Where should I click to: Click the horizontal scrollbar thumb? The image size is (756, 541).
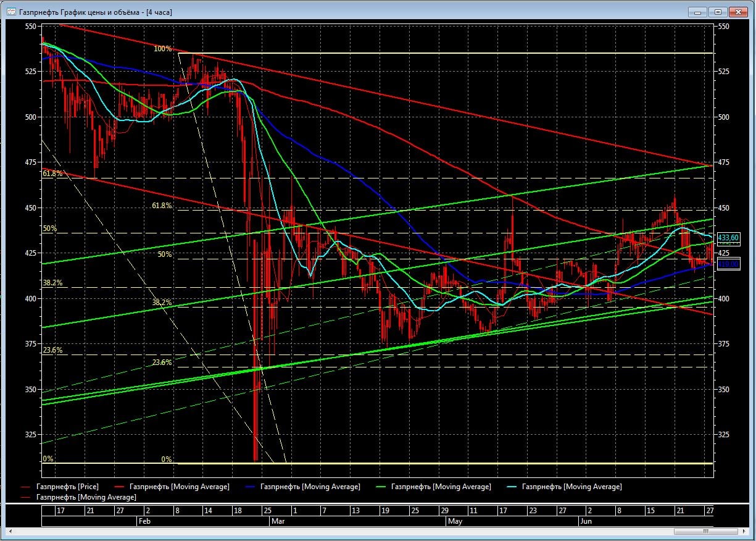pos(706,532)
